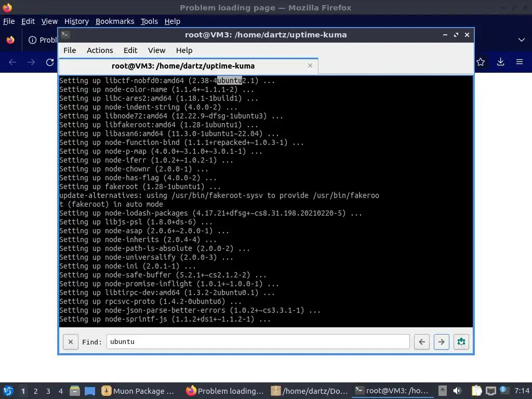
Task: Open the Firefox hamburger application menu
Action: [520, 62]
